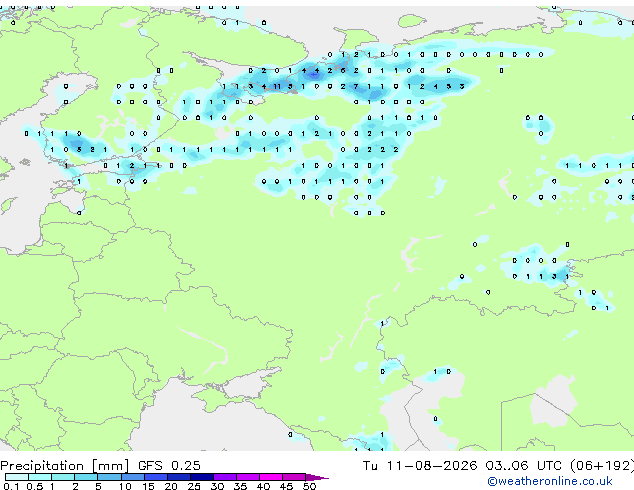Image resolution: width=634 pixels, height=490 pixels.
Task: Click the date 'Tu 11-08-2026'
Action: coord(420,466)
